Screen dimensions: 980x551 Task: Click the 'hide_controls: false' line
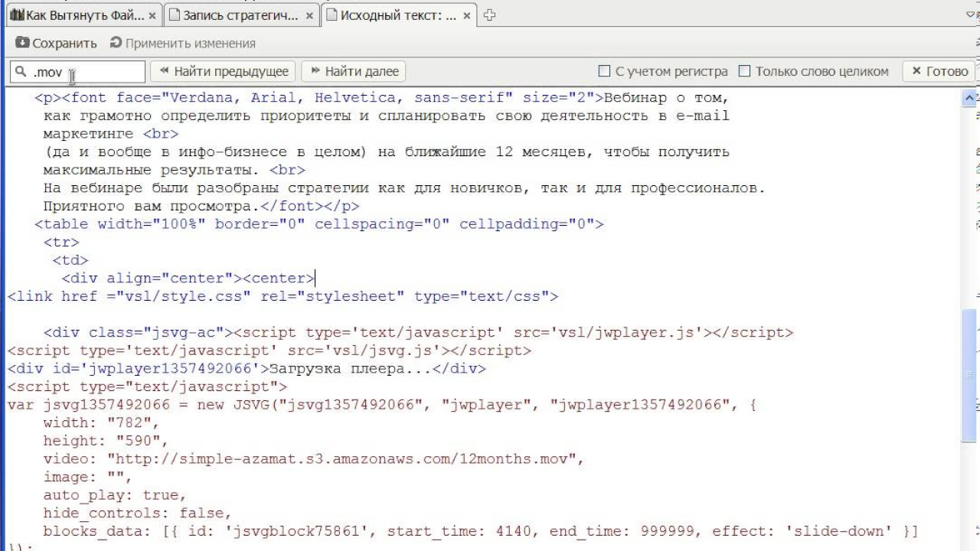[x=138, y=514]
